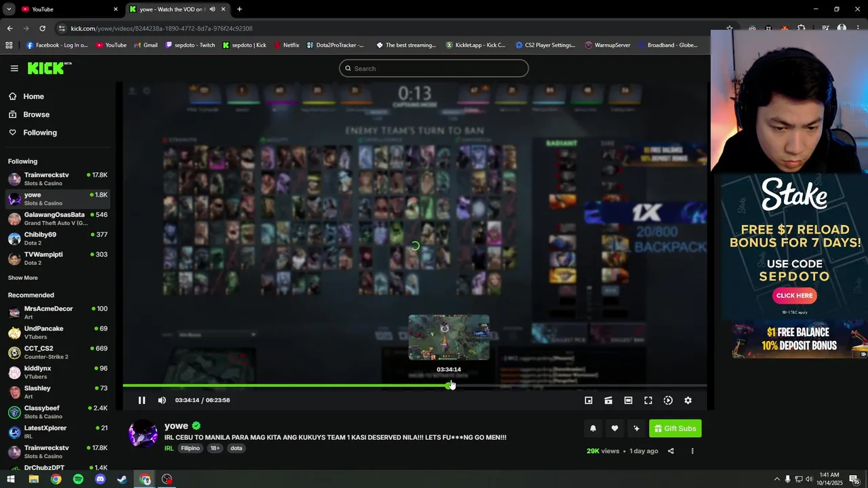Open Discord from the taskbar
868x488 pixels.
pos(100,479)
